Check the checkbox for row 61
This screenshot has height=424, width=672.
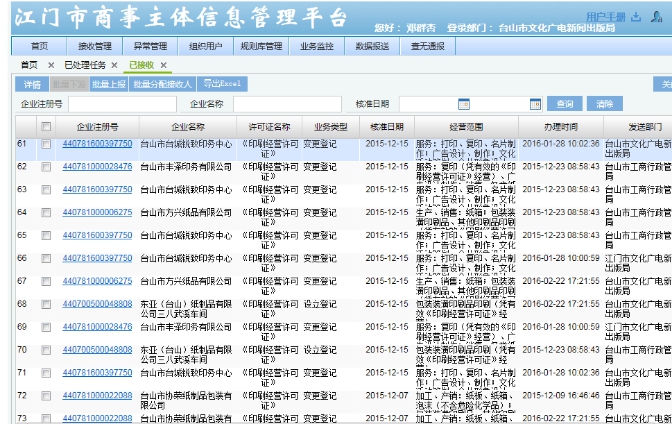coord(46,144)
